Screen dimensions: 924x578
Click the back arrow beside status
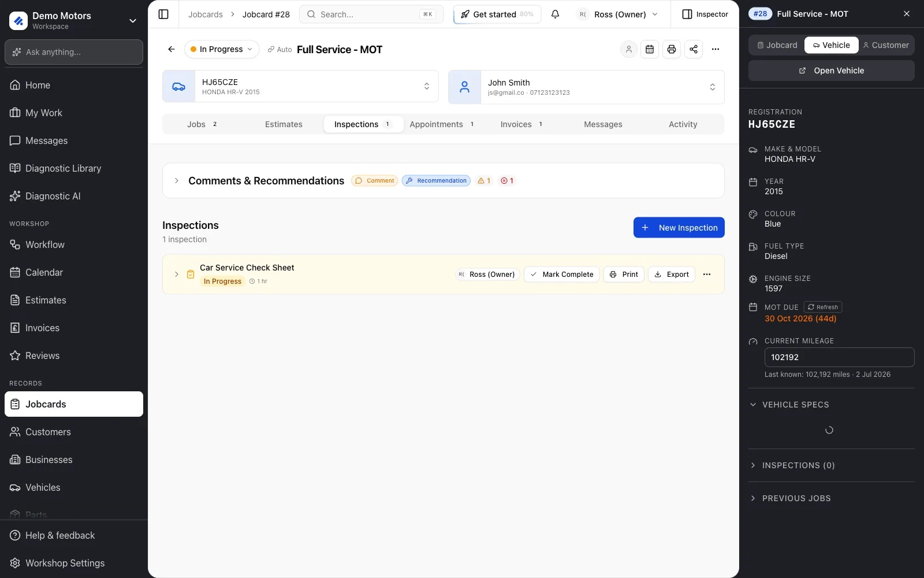[x=172, y=49]
